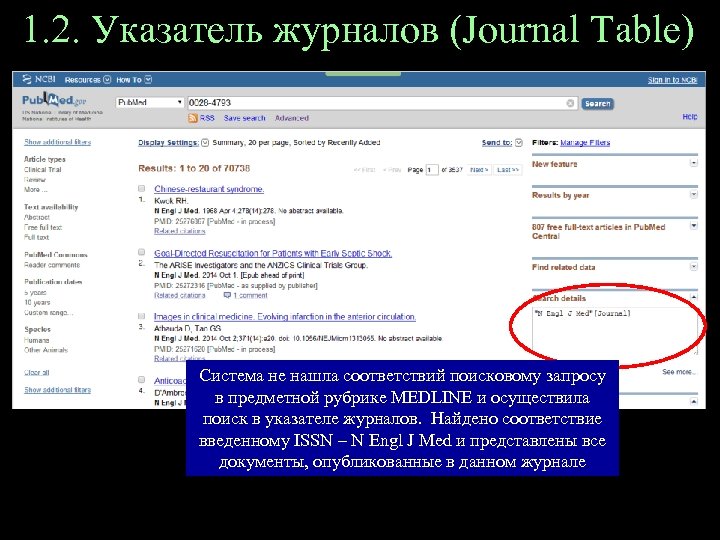Open Goal-Directed Resuscitation for Patients article
The image size is (720, 540).
click(273, 253)
